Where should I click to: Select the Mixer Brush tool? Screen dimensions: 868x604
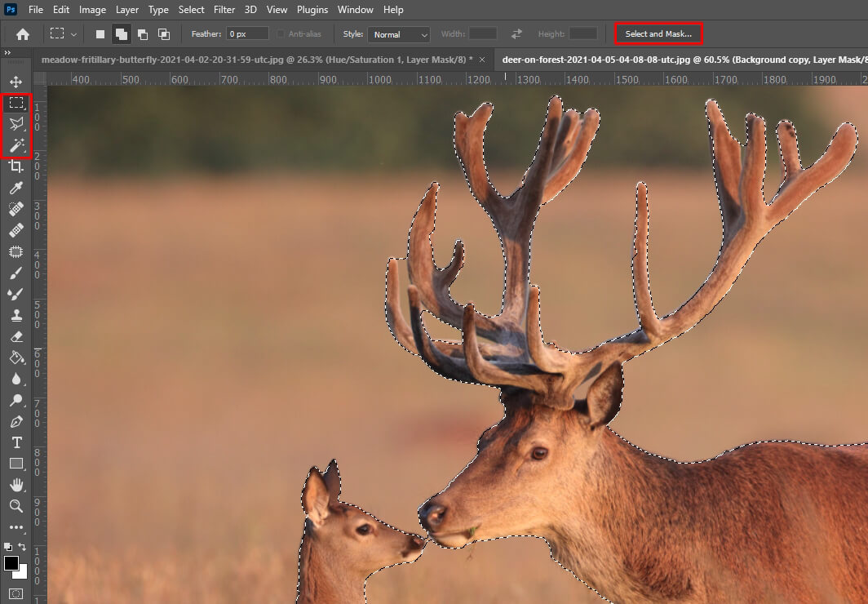pos(16,294)
